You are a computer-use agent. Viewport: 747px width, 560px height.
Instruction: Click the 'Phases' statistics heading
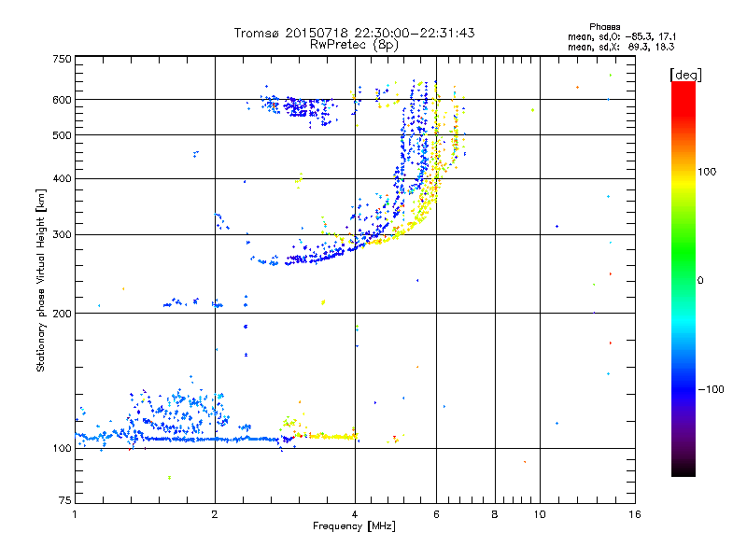pyautogui.click(x=604, y=27)
